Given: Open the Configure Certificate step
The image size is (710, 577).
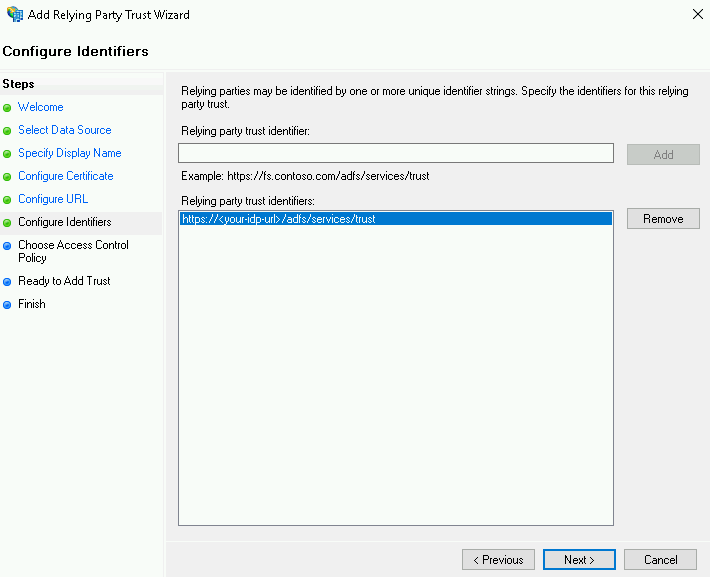Looking at the screenshot, I should 65,176.
